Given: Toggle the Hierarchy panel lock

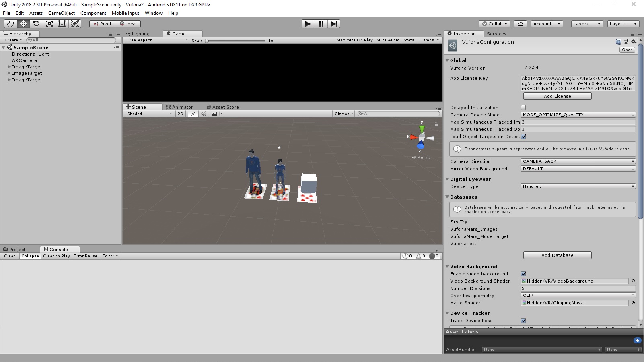Looking at the screenshot, I should click(x=111, y=34).
